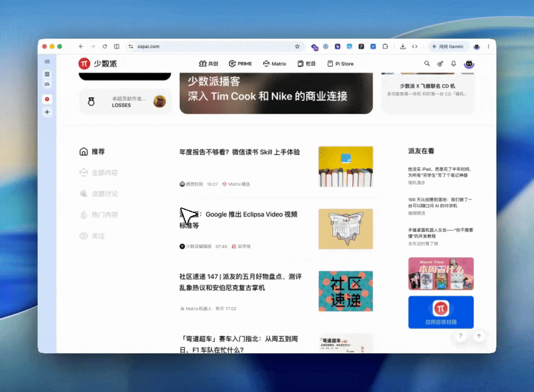
Task: Open the PRIME navigation item
Action: pyautogui.click(x=240, y=64)
